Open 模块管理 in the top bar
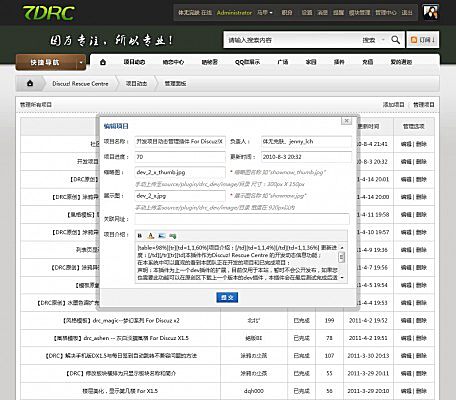The width and height of the screenshot is (456, 400). point(359,13)
